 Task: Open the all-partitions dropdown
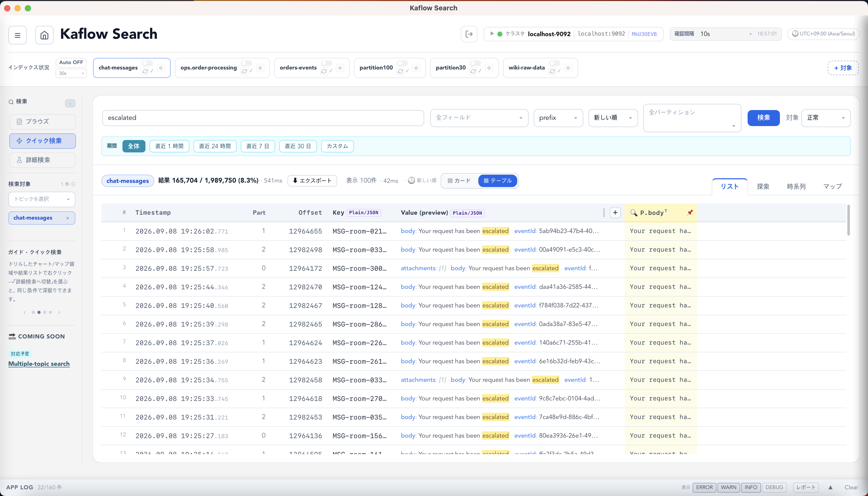click(x=692, y=118)
